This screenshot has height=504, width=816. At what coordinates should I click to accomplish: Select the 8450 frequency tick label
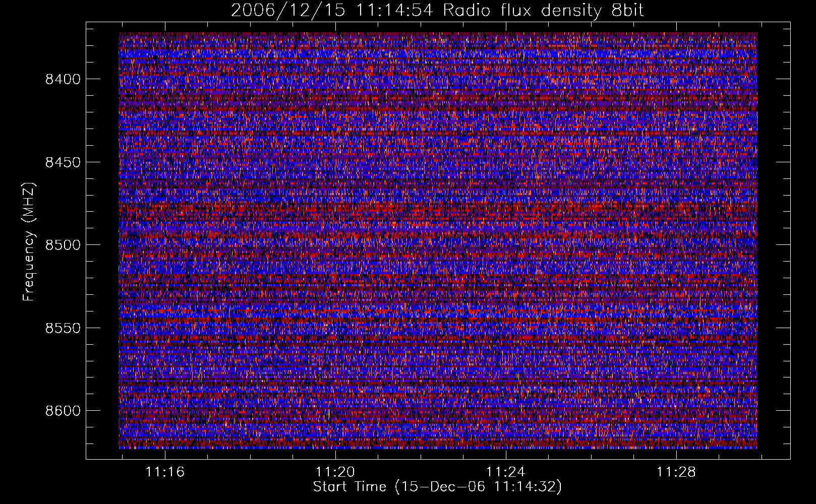[63, 162]
